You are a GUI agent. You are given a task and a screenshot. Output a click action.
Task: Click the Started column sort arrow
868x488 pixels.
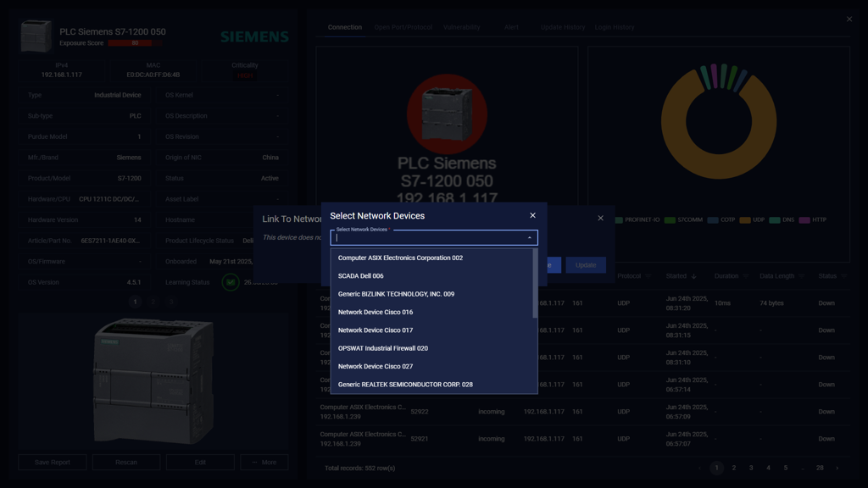click(693, 276)
